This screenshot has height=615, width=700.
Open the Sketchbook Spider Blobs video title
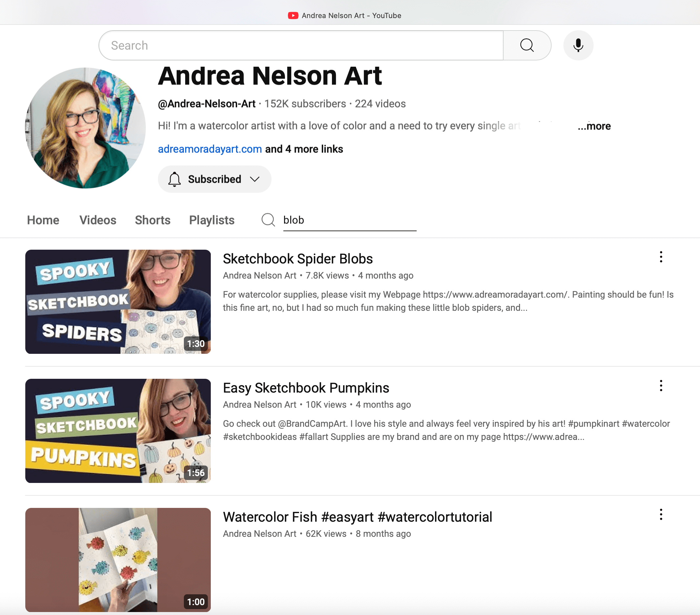(x=297, y=259)
